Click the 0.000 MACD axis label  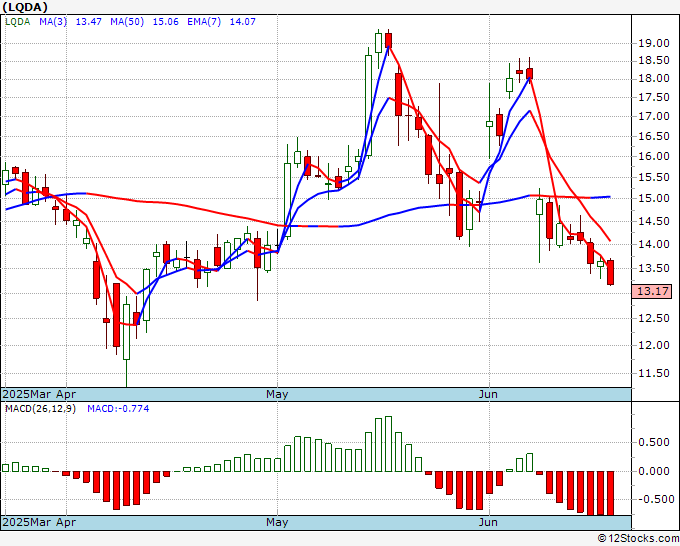pyautogui.click(x=654, y=471)
